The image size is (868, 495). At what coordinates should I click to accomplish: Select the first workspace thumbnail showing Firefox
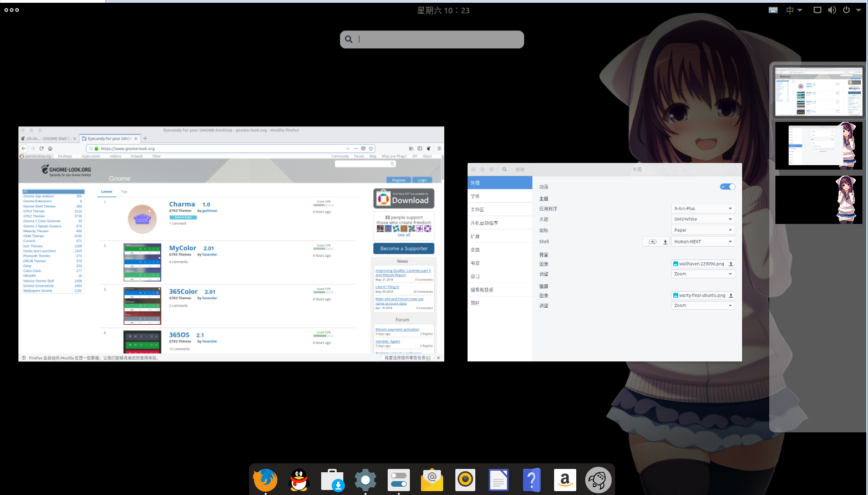[x=819, y=91]
